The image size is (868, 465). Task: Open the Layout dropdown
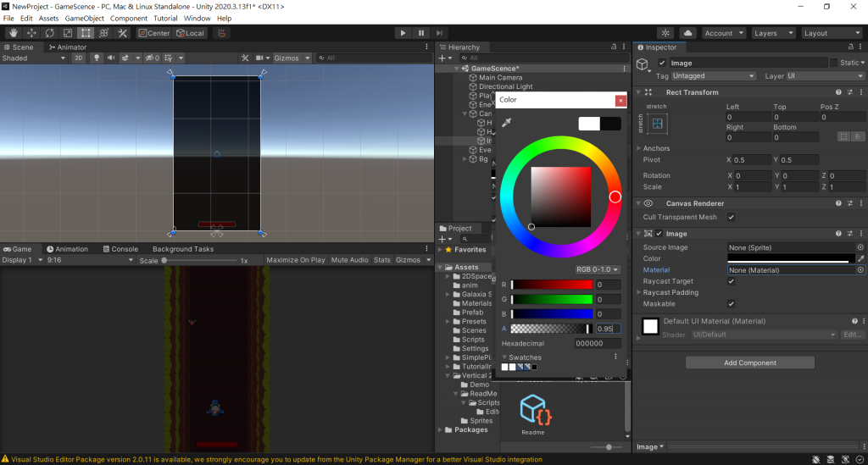click(831, 33)
